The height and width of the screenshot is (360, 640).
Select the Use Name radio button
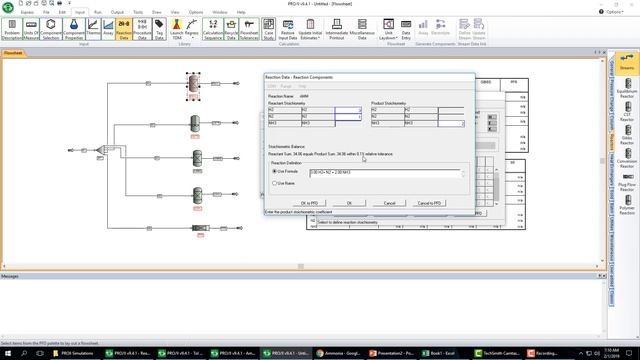pos(275,183)
